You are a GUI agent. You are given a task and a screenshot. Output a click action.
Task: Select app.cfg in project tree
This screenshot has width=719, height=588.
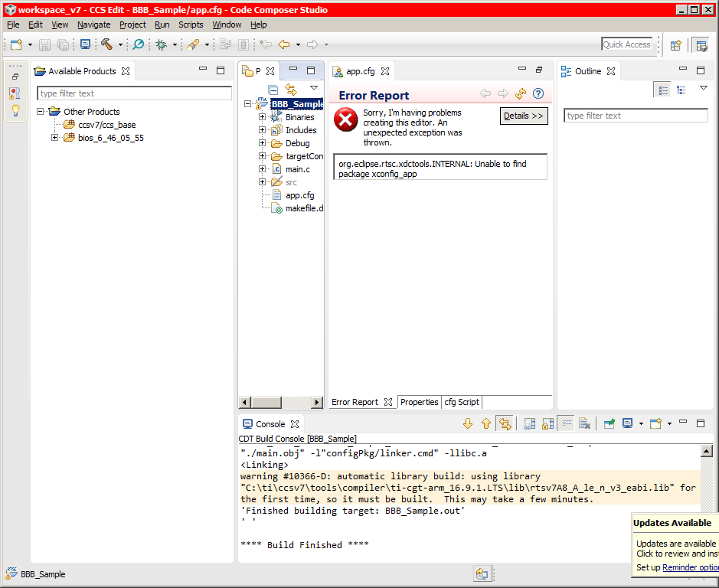coord(300,195)
